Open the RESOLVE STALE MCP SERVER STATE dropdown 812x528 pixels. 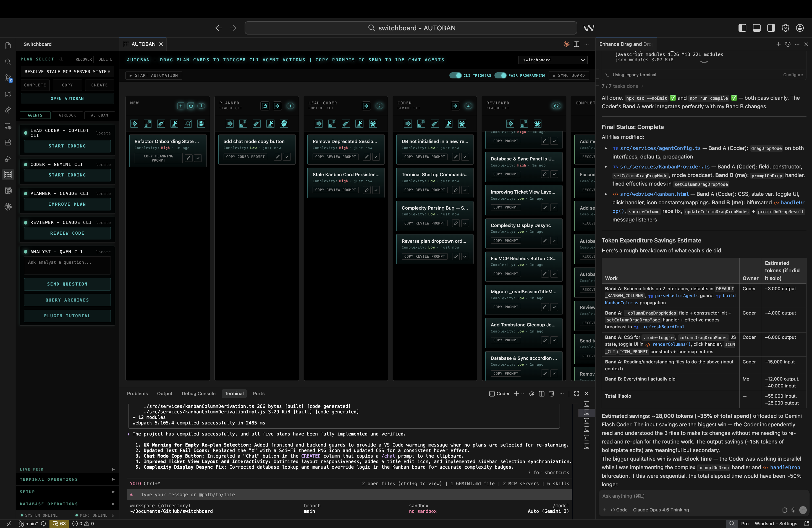tap(67, 72)
